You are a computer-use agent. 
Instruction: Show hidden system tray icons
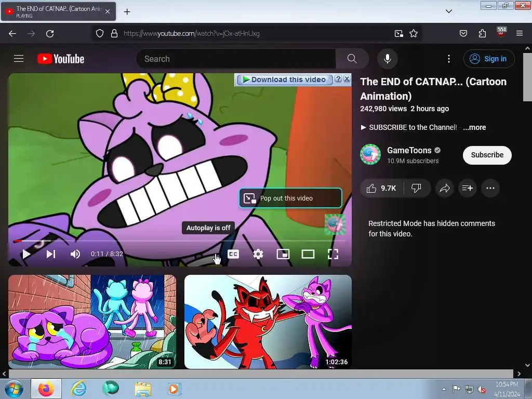tap(444, 389)
